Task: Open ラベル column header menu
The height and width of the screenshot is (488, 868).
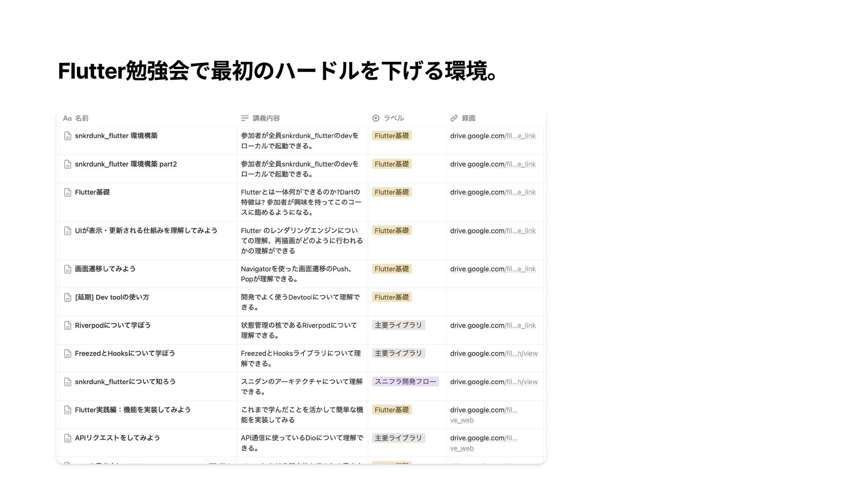Action: pyautogui.click(x=393, y=118)
